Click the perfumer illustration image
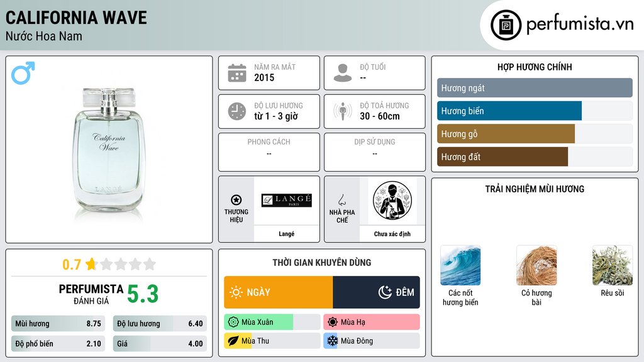Screen dimensions: 644x362 [x=392, y=200]
